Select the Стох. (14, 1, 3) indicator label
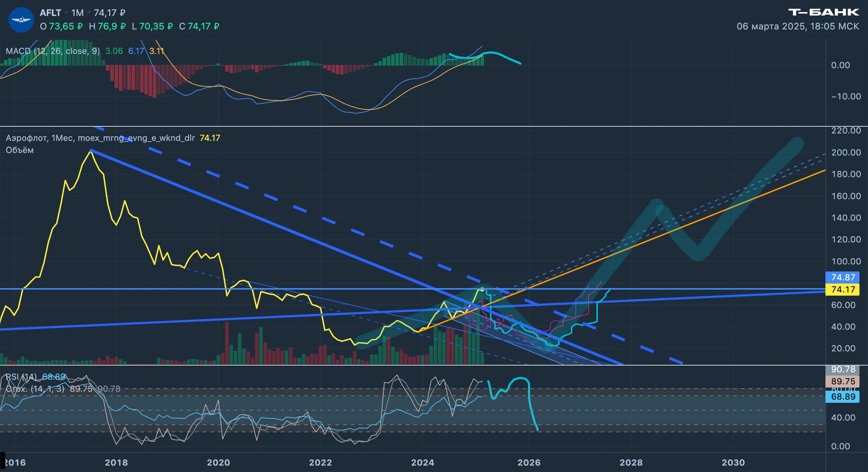This screenshot has width=868, height=472. [35, 389]
